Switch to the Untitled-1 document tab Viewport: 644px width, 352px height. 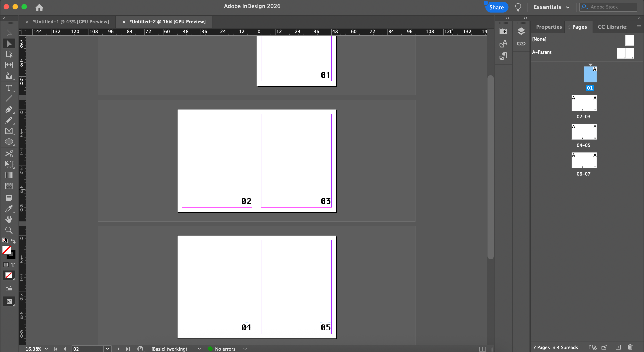[x=71, y=22]
